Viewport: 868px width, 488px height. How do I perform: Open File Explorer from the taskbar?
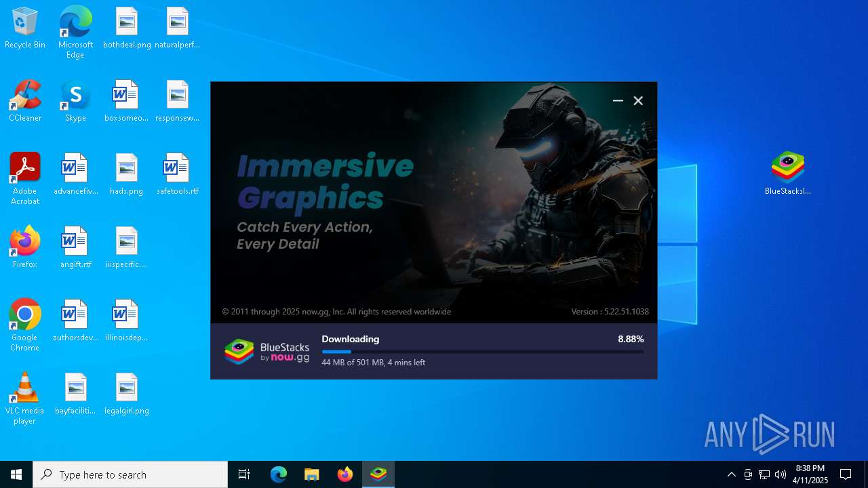tap(312, 474)
